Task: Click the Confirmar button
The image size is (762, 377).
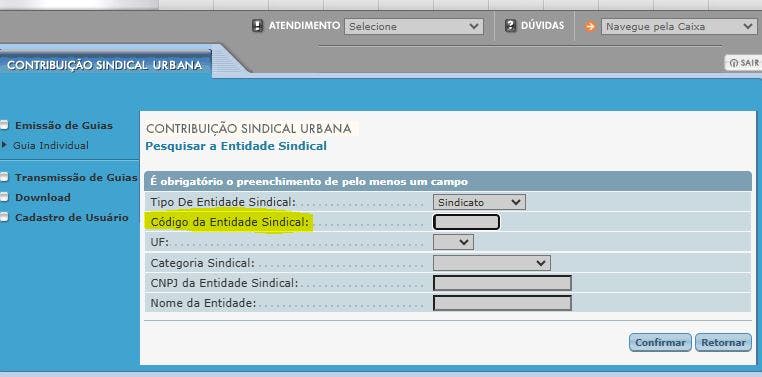Action: [x=660, y=343]
